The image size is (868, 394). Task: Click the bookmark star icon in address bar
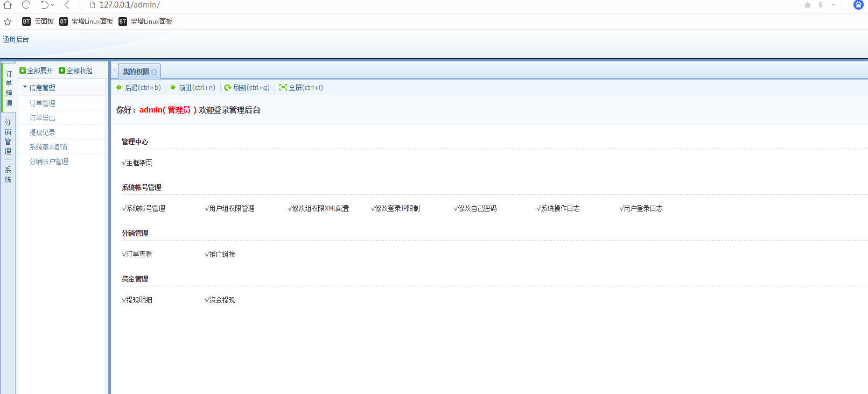[808, 5]
